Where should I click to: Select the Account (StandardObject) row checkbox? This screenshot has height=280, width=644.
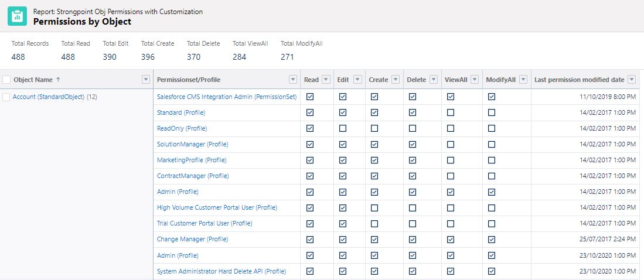tap(6, 97)
